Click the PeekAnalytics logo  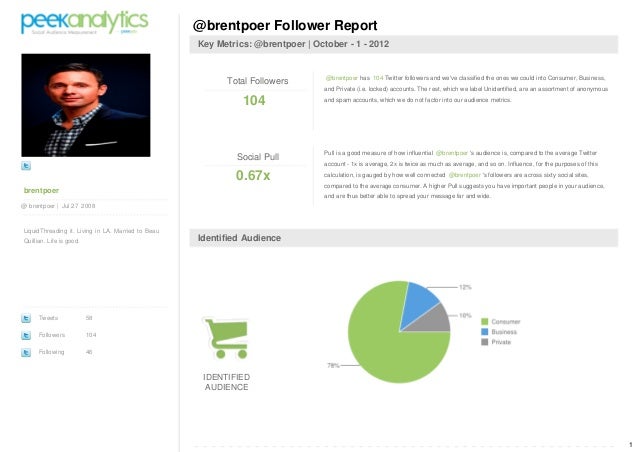pyautogui.click(x=85, y=23)
